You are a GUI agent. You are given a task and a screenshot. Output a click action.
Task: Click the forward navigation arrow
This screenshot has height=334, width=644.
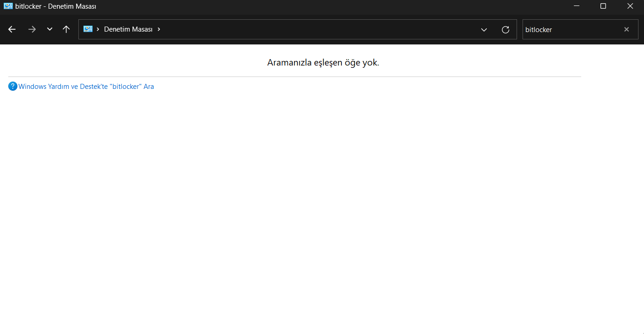32,29
